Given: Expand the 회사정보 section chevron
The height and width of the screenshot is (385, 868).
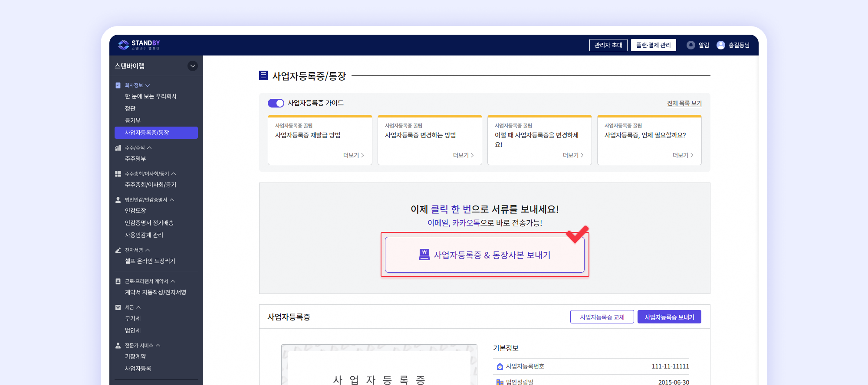Looking at the screenshot, I should tap(148, 85).
